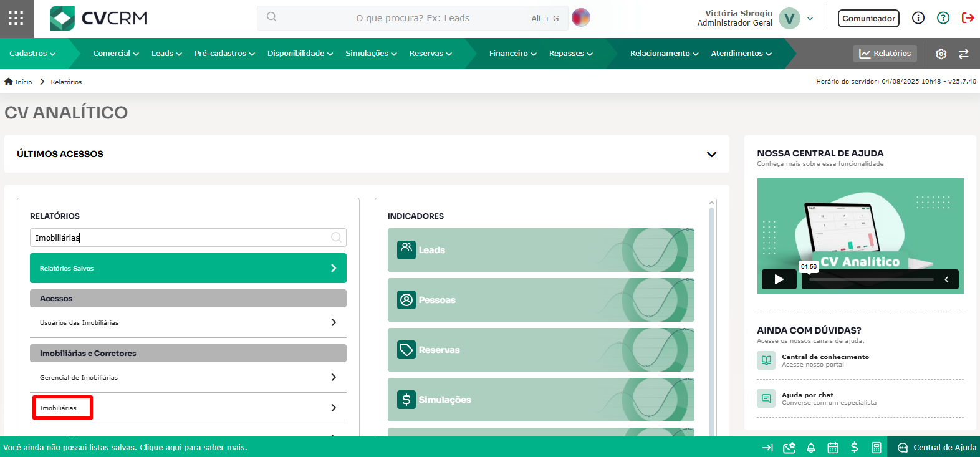980x457 pixels.
Task: Open the settings gear icon in the navbar
Action: pos(941,54)
